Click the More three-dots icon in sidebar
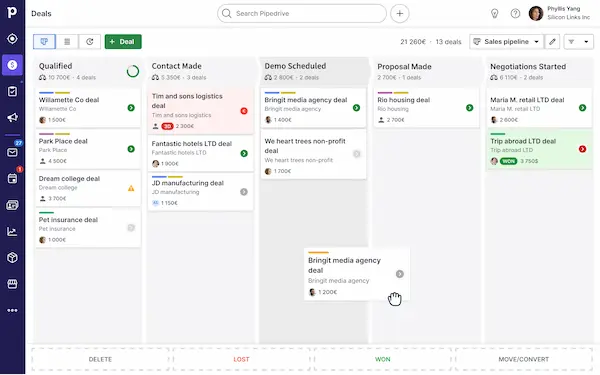600x375 pixels. pos(12,310)
